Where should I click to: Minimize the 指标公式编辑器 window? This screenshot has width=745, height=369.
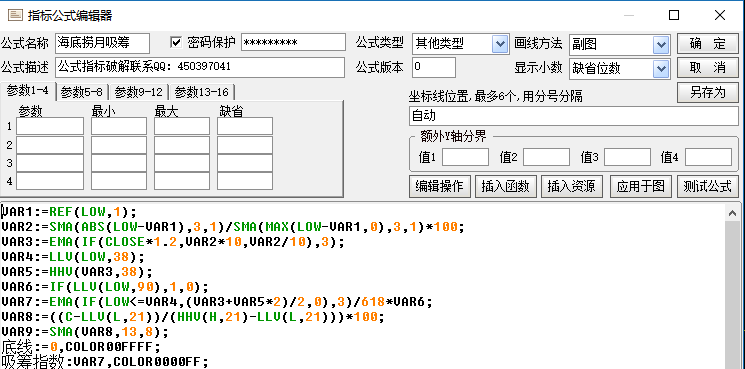[x=630, y=15]
